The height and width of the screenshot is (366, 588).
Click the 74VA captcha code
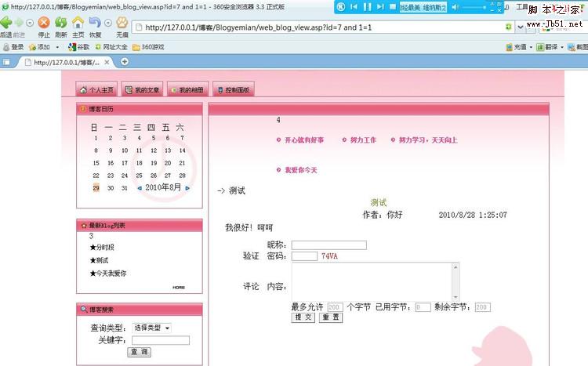pyautogui.click(x=329, y=256)
